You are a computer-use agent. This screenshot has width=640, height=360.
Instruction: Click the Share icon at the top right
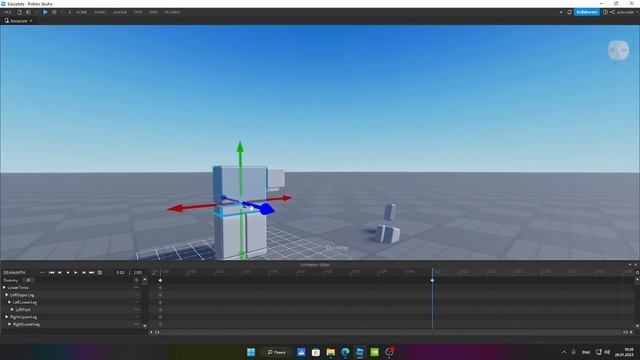(x=612, y=12)
